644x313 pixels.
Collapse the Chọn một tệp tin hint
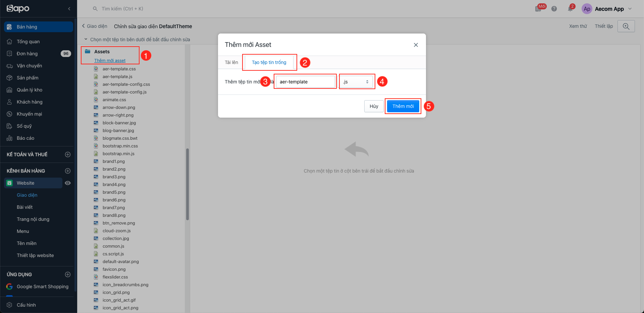click(x=86, y=39)
